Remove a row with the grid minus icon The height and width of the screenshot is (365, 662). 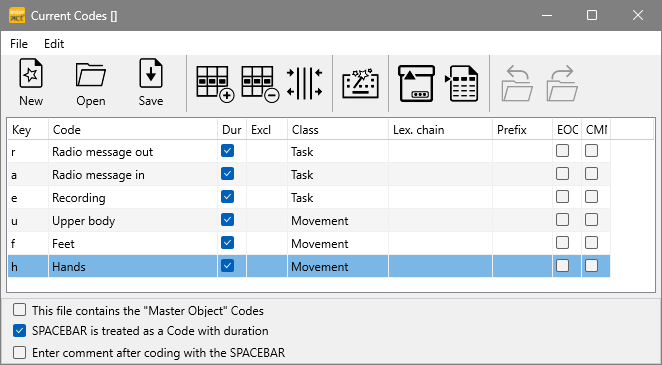(x=260, y=84)
